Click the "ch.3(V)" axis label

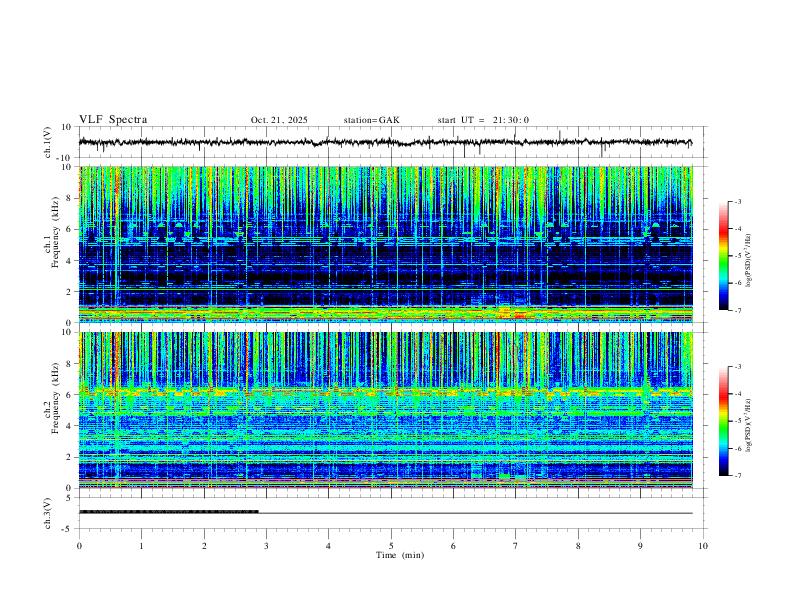(48, 513)
